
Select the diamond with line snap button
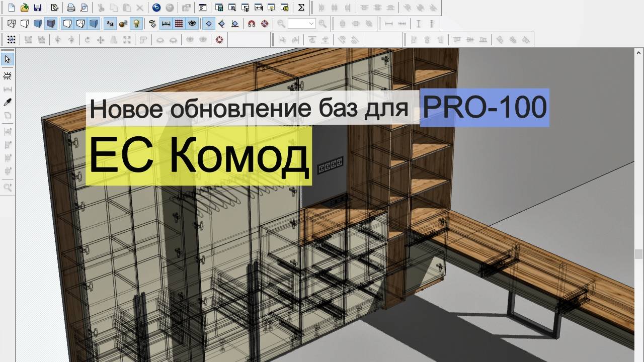(222, 24)
